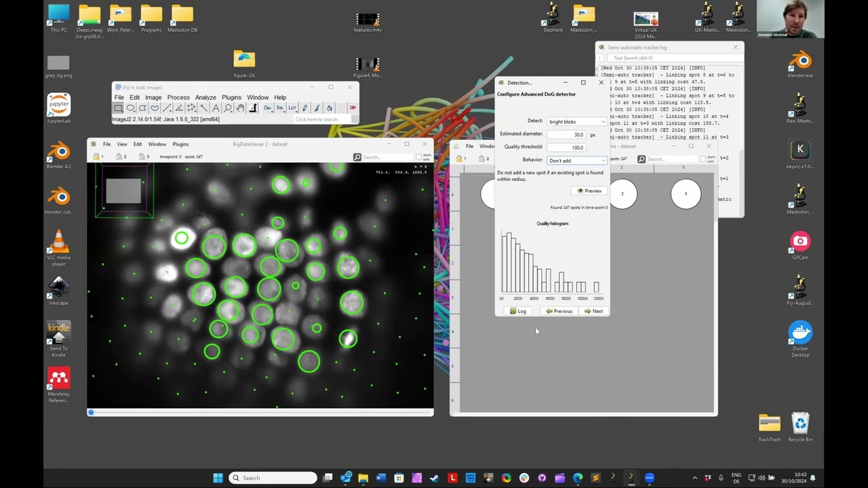Select the Angle tool in ImageJ
This screenshot has height=488, width=868.
pyautogui.click(x=179, y=108)
